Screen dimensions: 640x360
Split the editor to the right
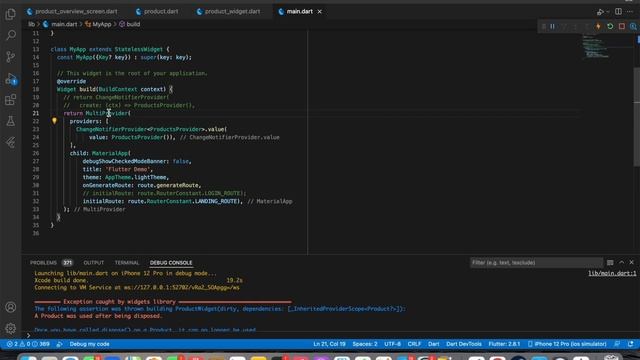(618, 12)
